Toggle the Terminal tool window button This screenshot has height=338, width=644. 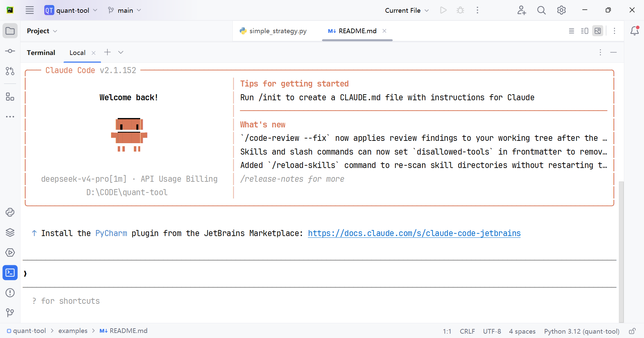(x=10, y=273)
